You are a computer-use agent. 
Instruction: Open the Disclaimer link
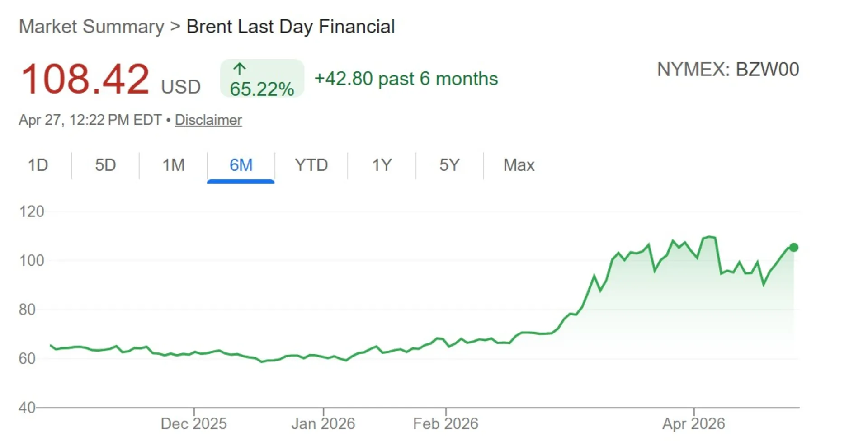tap(208, 120)
